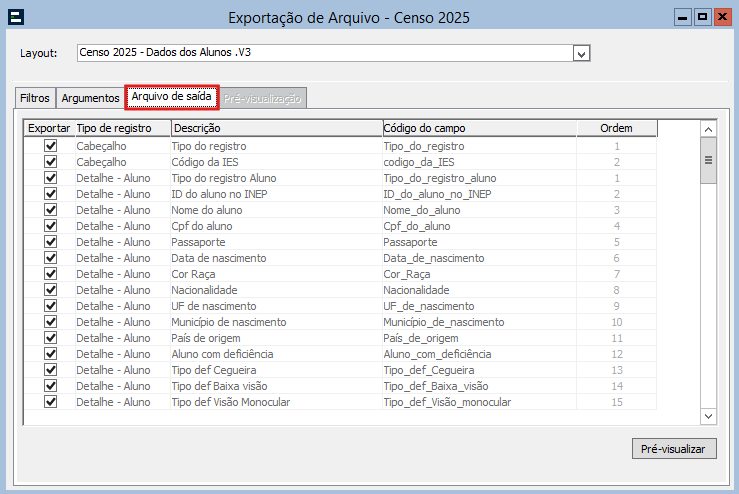The width and height of the screenshot is (739, 494).
Task: Toggle export checkbox for Nacionalidade row
Action: coord(50,290)
